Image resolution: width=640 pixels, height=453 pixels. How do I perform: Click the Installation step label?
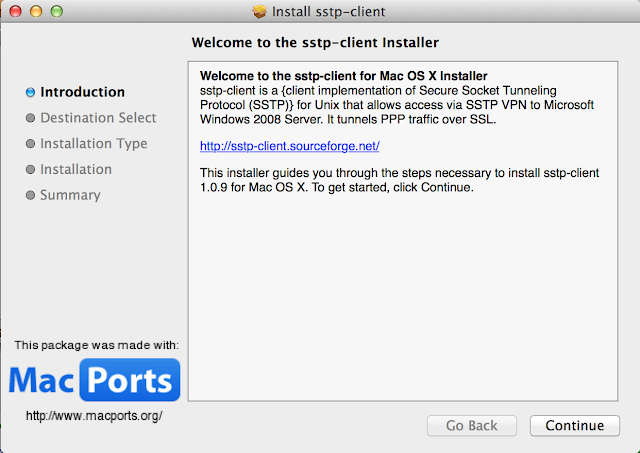point(76,170)
